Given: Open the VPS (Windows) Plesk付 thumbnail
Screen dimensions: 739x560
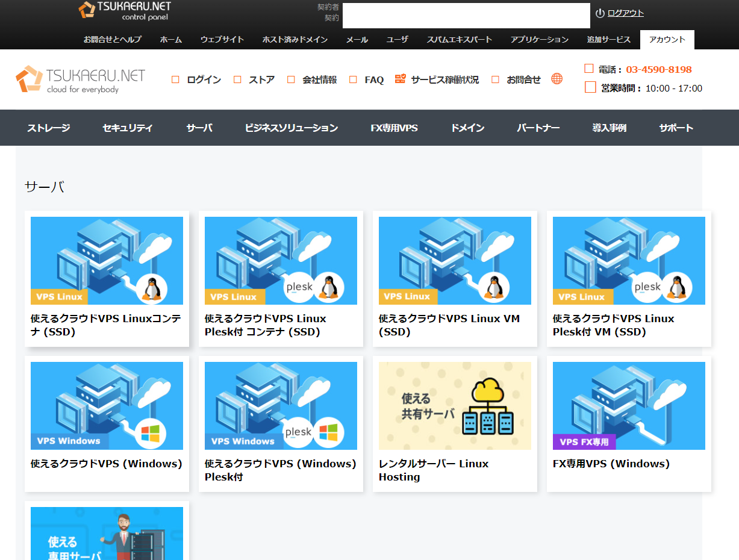Looking at the screenshot, I should 281,406.
